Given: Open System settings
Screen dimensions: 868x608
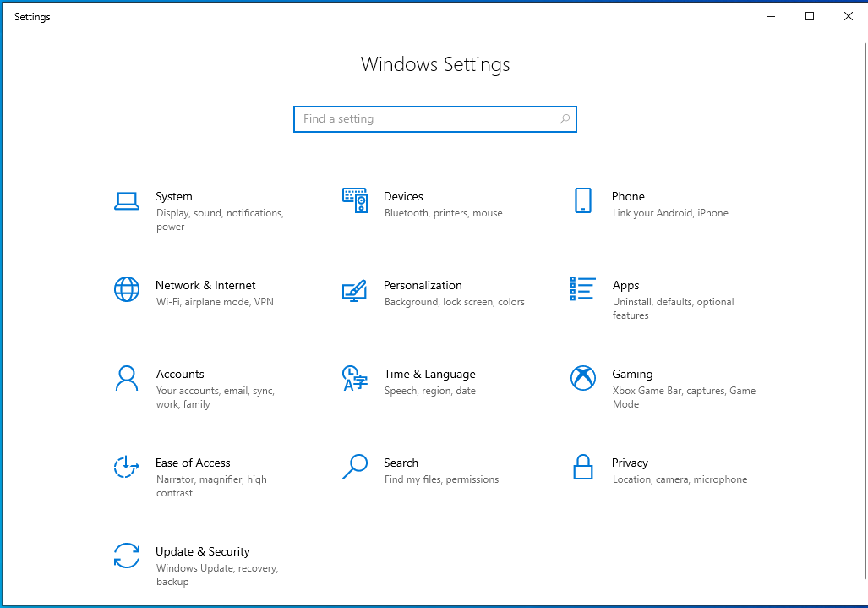Looking at the screenshot, I should click(174, 196).
